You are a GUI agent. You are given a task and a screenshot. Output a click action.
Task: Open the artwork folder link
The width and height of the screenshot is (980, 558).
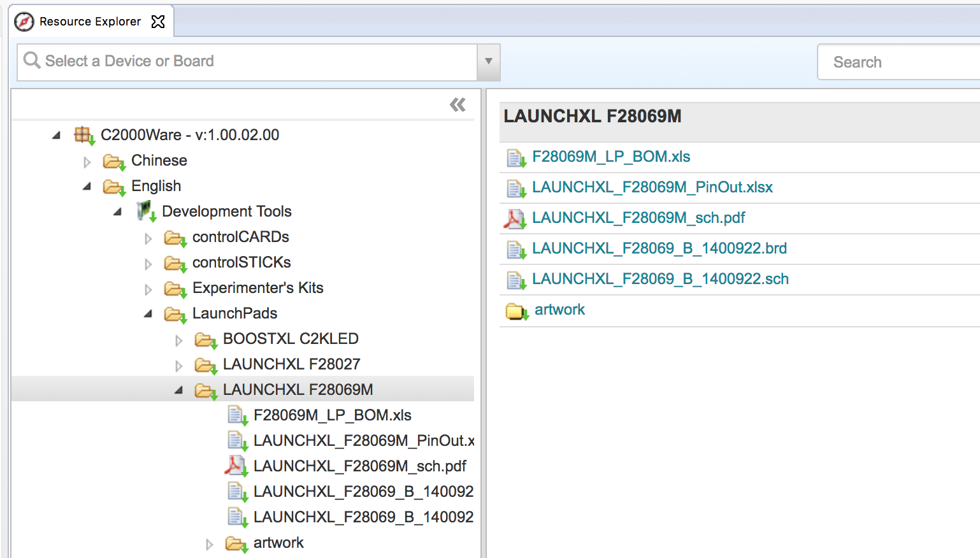point(559,310)
